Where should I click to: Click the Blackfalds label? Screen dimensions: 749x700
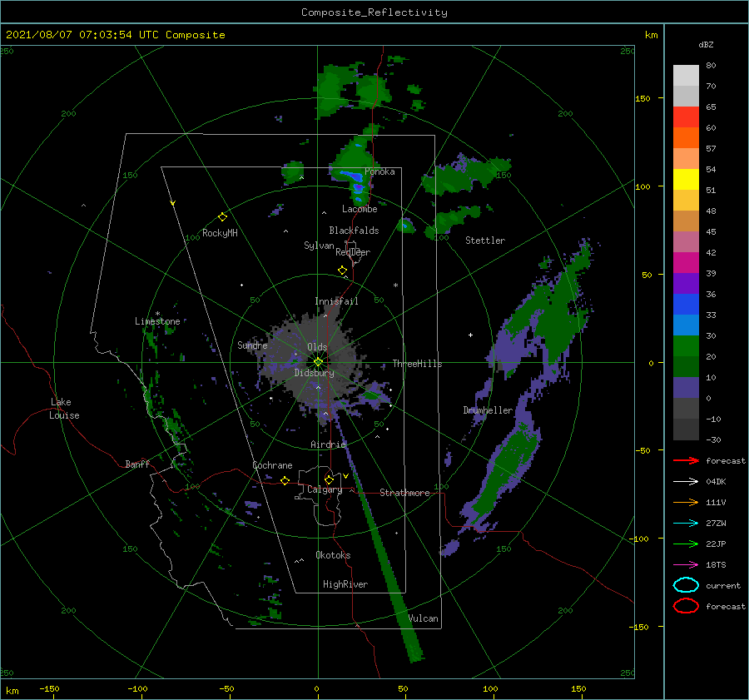click(354, 231)
